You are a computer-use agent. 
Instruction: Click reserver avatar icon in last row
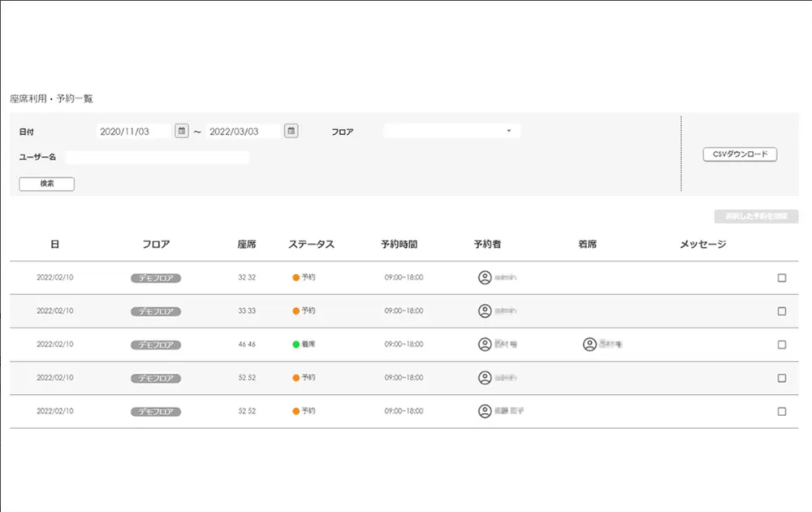point(485,411)
